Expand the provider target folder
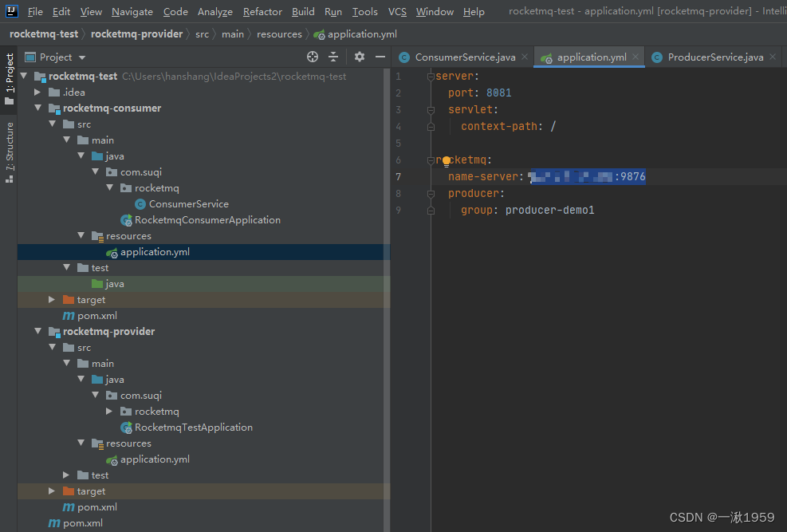This screenshot has height=532, width=787. pyautogui.click(x=52, y=491)
